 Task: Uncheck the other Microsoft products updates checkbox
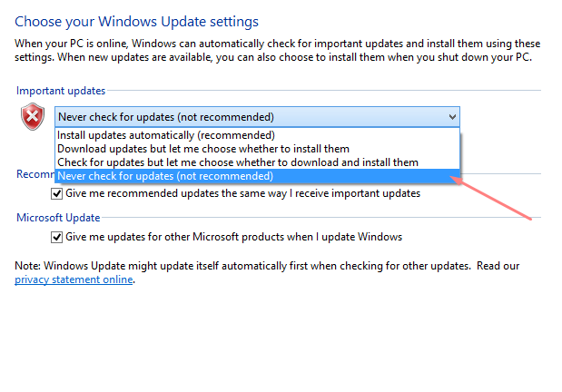pos(57,237)
